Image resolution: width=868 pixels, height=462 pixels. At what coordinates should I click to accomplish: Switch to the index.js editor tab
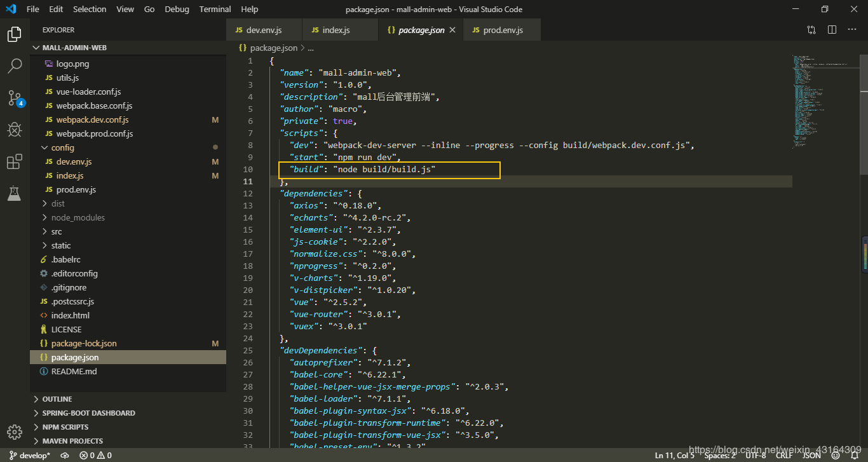pos(340,30)
